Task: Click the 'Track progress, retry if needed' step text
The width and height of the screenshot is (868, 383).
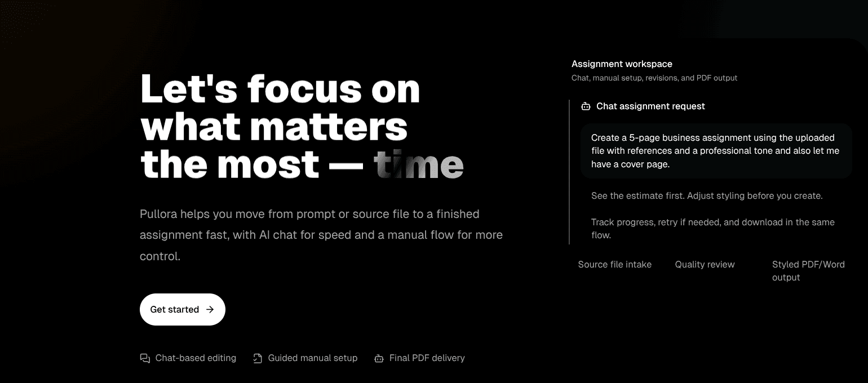Action: (x=712, y=229)
